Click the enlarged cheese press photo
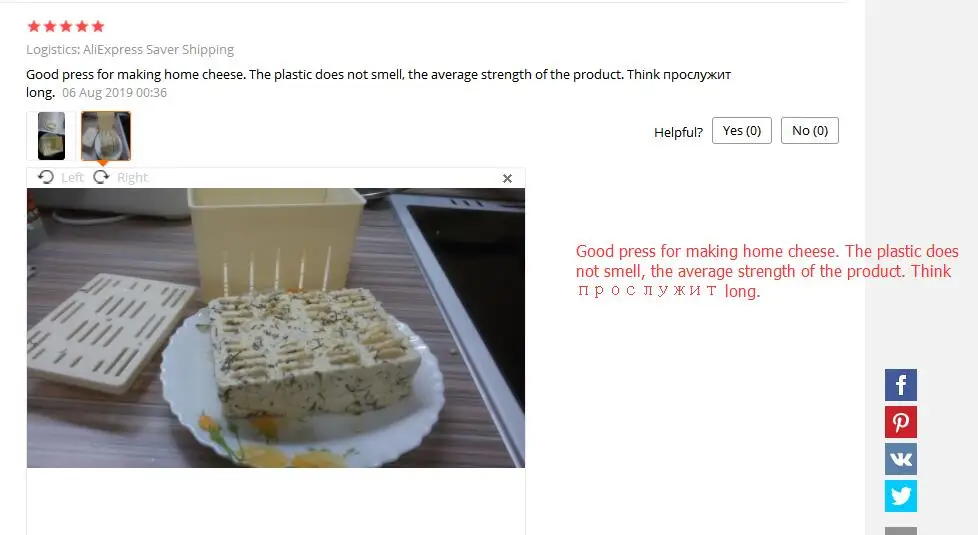This screenshot has width=978, height=535. point(276,328)
